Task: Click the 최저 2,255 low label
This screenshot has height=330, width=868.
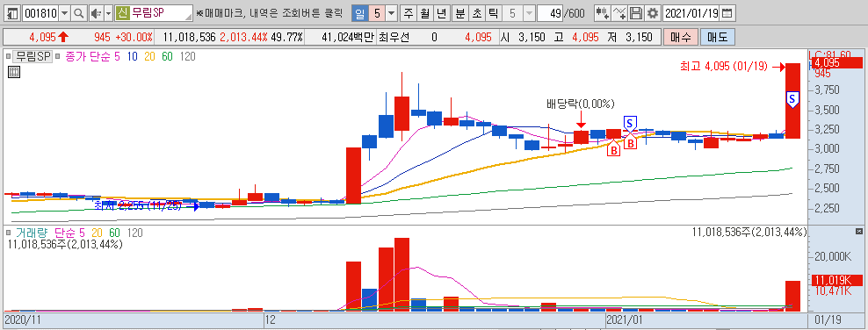Action: (137, 205)
